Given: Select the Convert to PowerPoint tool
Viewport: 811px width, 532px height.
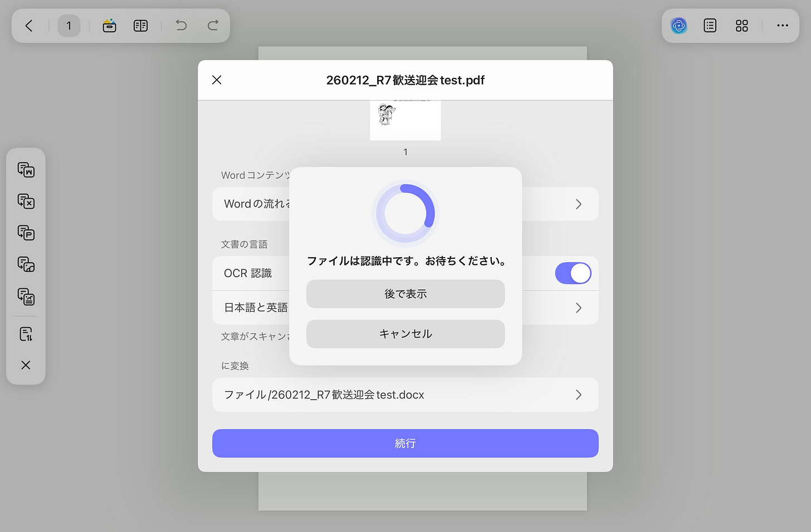Looking at the screenshot, I should click(26, 233).
